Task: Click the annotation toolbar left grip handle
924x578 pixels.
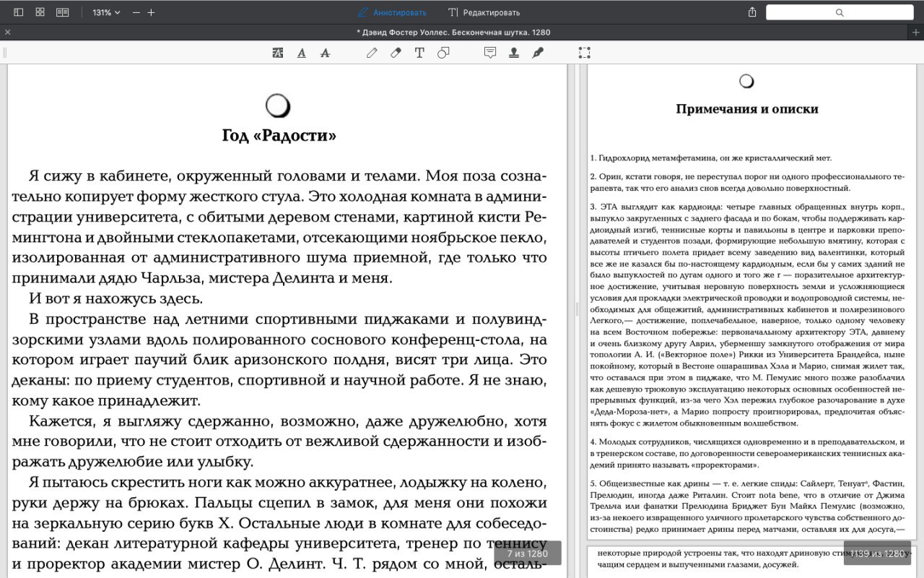Action: pos(5,53)
